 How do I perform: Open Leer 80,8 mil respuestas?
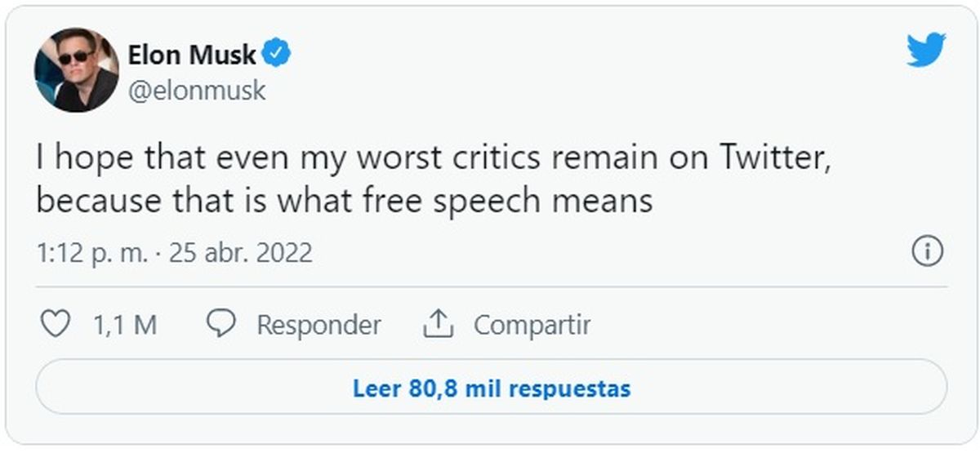pos(491,388)
